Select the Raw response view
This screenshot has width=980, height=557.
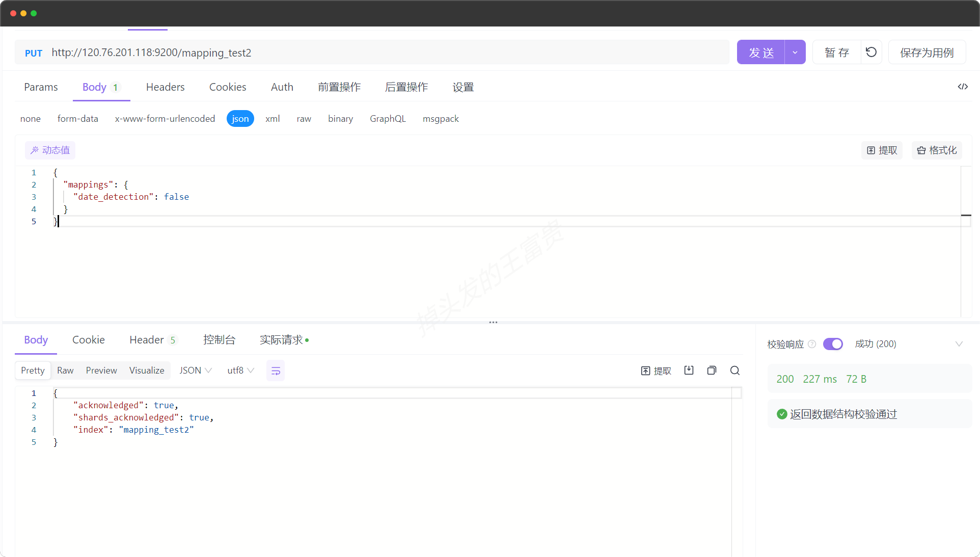[x=65, y=370]
